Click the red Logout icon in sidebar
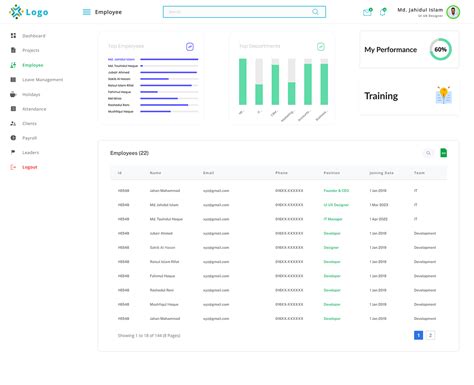 click(13, 167)
